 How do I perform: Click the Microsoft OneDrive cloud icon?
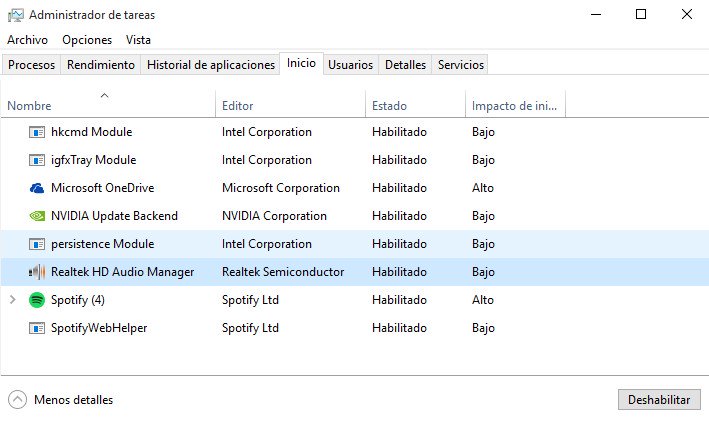[37, 188]
